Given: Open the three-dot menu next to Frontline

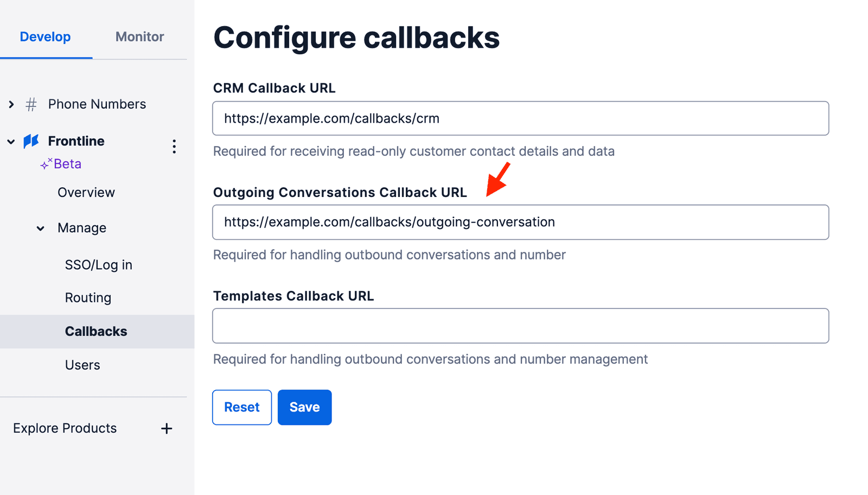Looking at the screenshot, I should 174,147.
